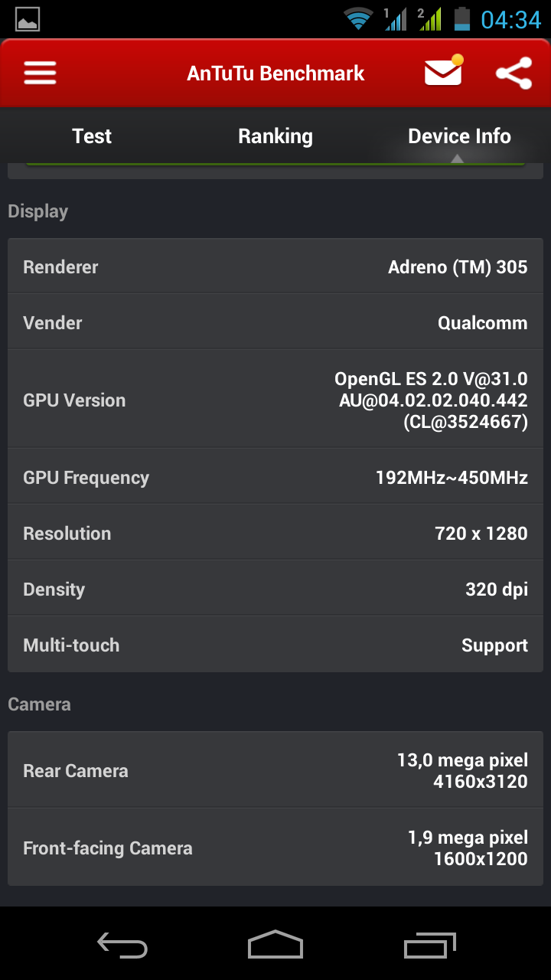551x980 pixels.
Task: Switch to the Ranking tab
Action: point(275,136)
